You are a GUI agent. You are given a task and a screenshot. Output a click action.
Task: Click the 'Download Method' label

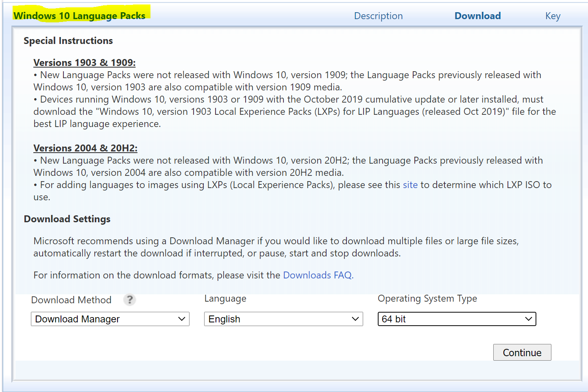pyautogui.click(x=71, y=300)
